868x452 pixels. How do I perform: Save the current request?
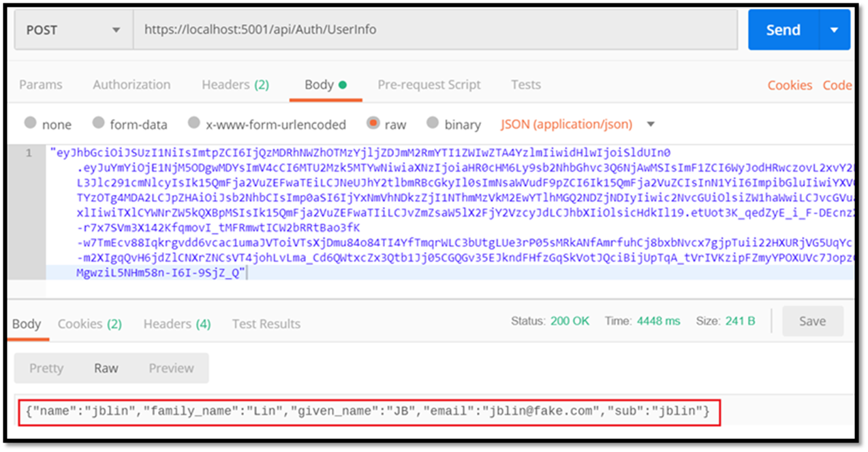(812, 321)
